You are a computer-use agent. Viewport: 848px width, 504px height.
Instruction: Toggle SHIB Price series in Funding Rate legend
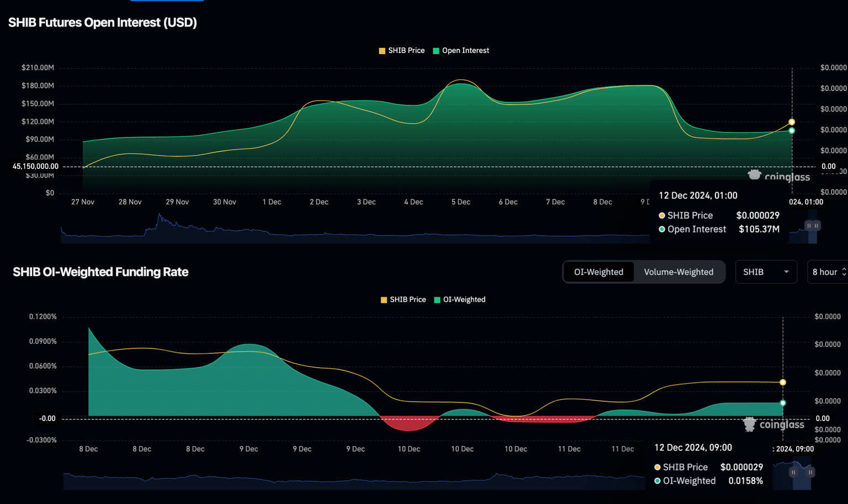click(x=404, y=300)
